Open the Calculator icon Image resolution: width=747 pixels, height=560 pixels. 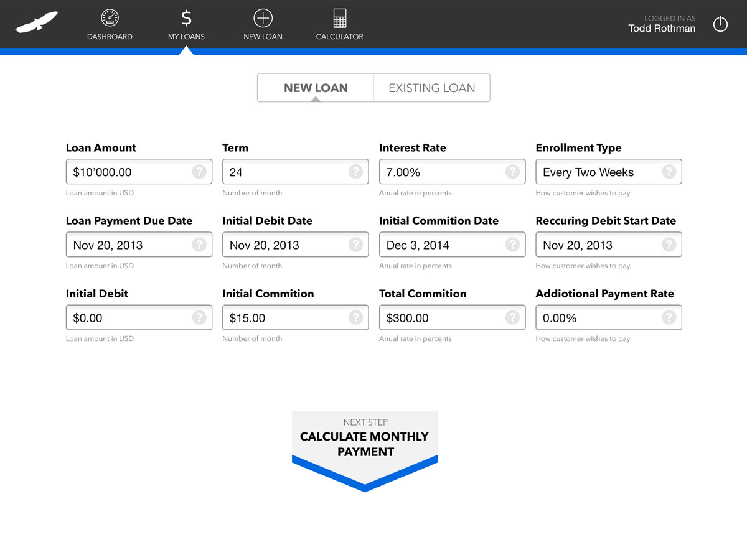tap(339, 19)
